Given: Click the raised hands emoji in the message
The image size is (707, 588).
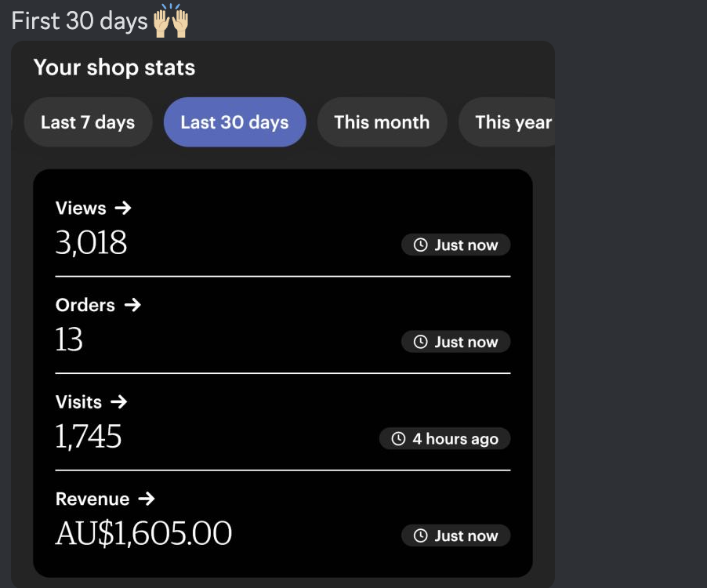Looking at the screenshot, I should (x=171, y=20).
